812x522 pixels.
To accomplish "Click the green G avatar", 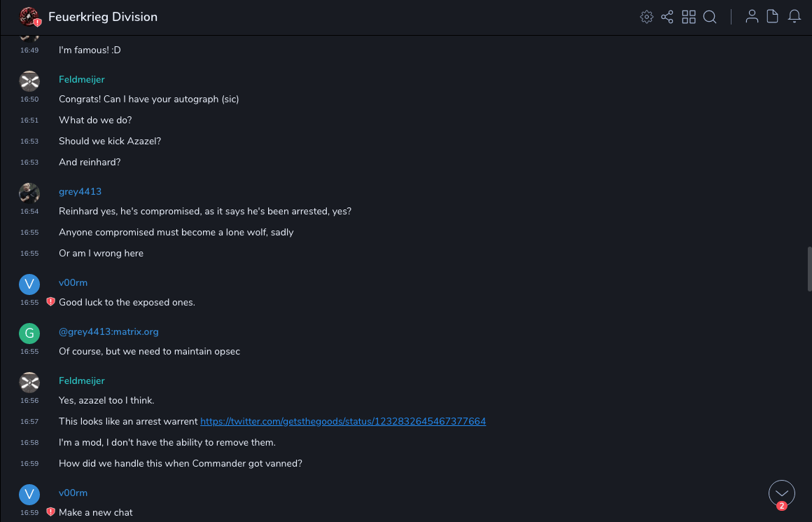I will tap(29, 333).
